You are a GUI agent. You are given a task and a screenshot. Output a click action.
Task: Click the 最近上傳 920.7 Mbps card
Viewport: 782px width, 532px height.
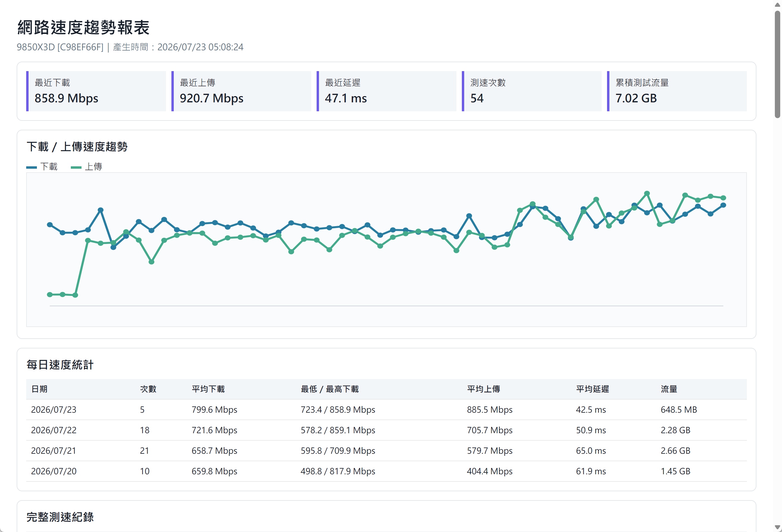(x=241, y=91)
